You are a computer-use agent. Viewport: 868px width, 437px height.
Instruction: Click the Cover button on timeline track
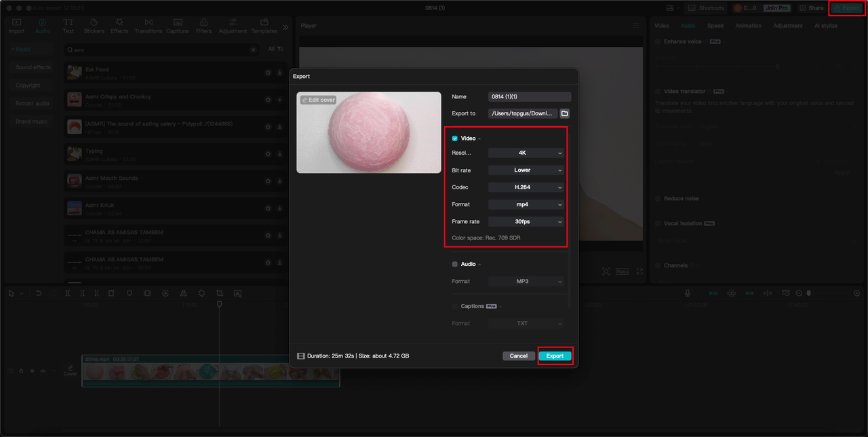[x=71, y=370]
